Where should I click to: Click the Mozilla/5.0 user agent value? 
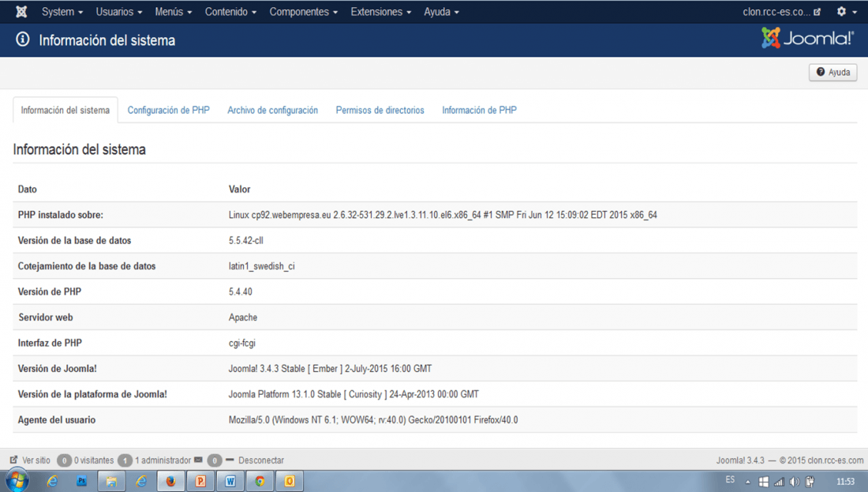(373, 419)
